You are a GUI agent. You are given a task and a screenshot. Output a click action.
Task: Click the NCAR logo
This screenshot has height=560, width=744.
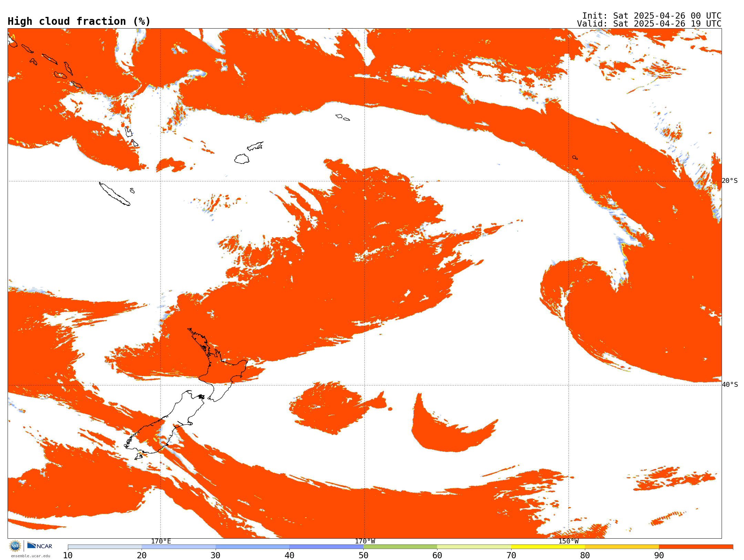tap(40, 546)
